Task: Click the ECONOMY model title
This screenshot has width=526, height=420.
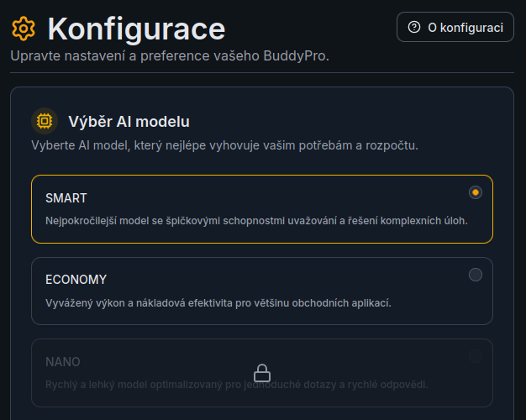Action: 76,280
